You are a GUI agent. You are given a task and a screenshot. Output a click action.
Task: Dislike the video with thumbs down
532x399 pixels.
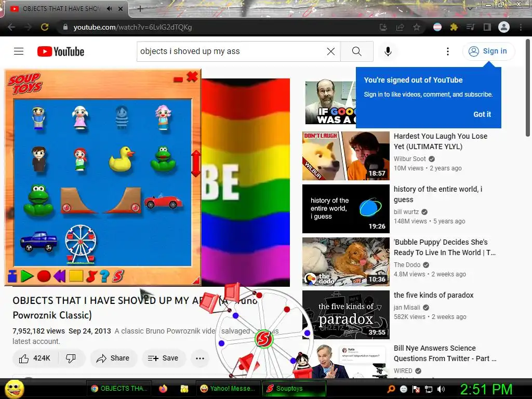(x=71, y=358)
